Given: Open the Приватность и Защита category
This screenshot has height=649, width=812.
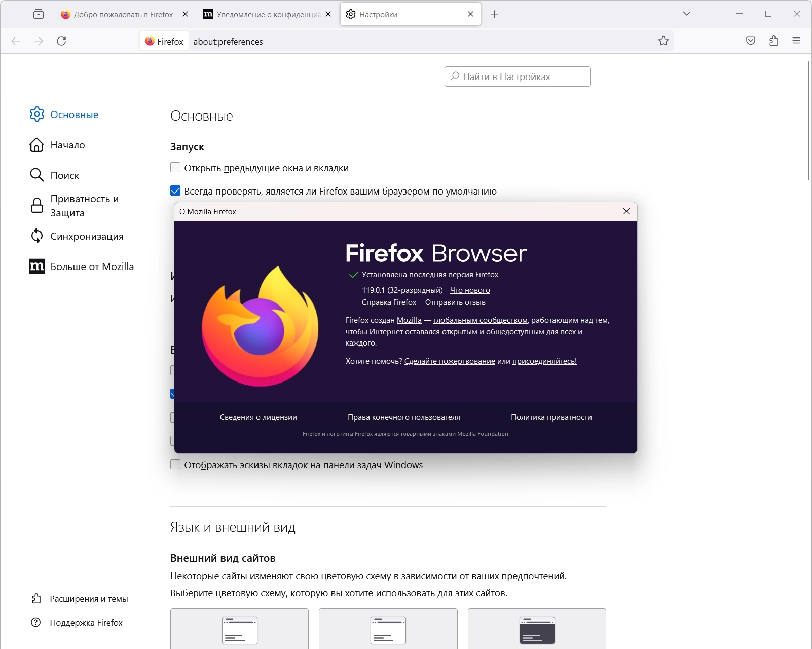Looking at the screenshot, I should (75, 206).
